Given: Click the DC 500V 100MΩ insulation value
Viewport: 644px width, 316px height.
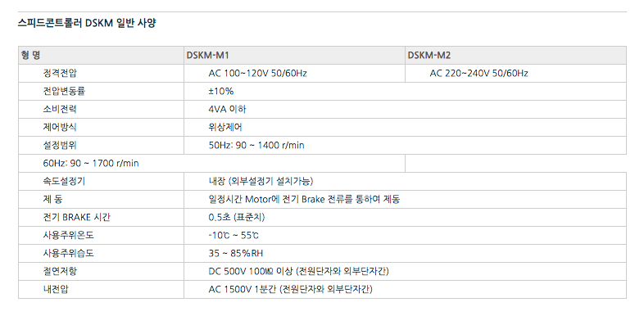Looking at the screenshot, I should (298, 272).
